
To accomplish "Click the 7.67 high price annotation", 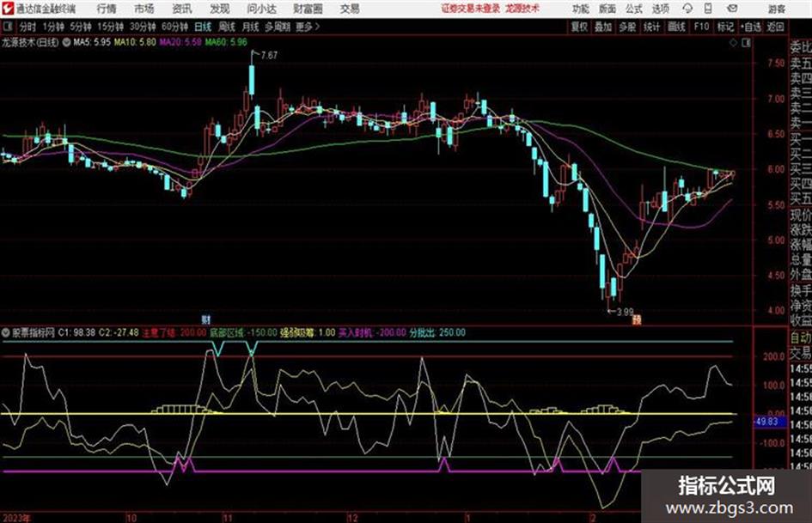I will point(269,56).
